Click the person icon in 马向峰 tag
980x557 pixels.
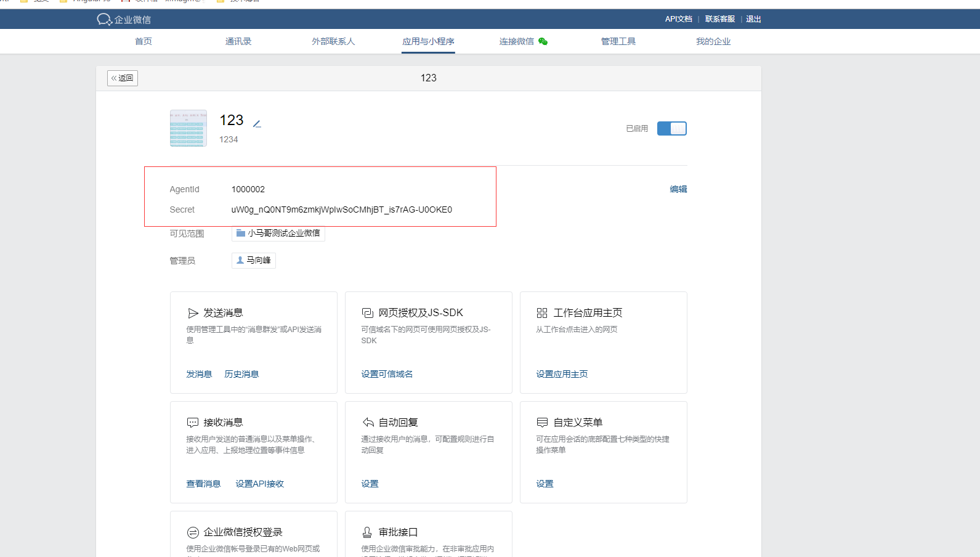[240, 260]
